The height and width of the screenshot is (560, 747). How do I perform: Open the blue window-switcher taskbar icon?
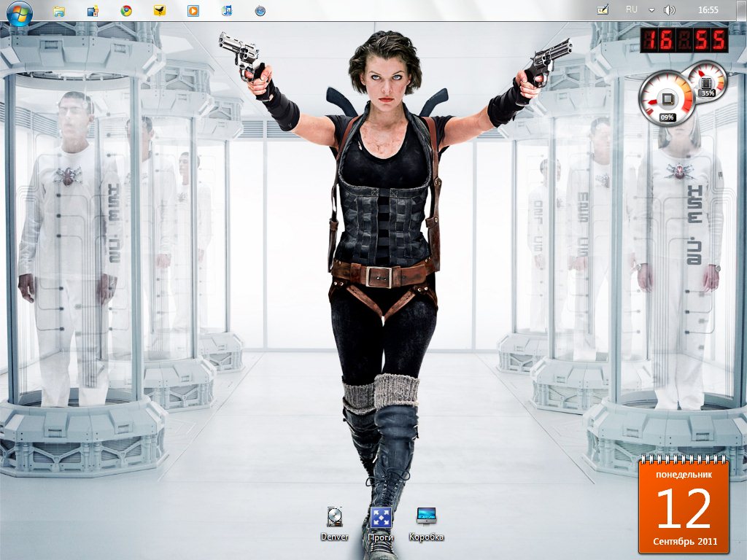click(x=93, y=11)
